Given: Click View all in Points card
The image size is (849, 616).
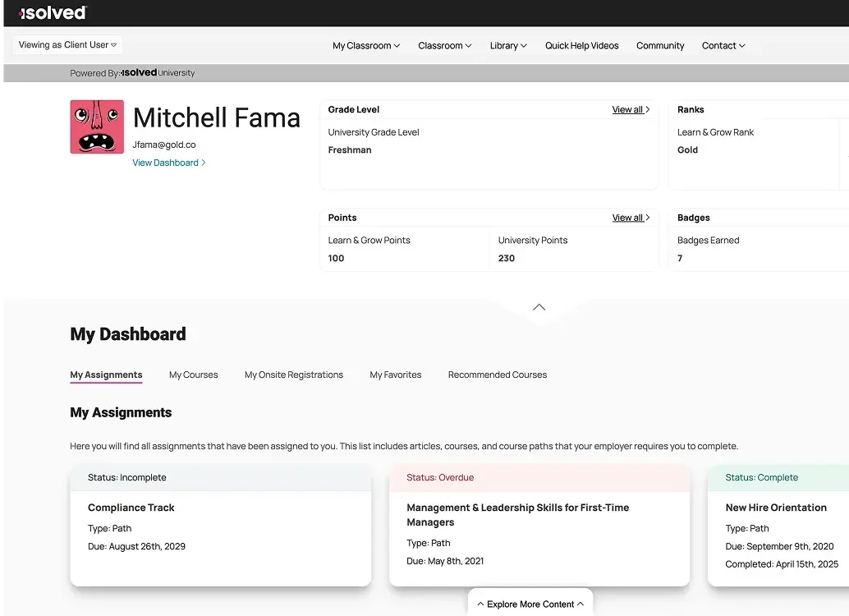Looking at the screenshot, I should (x=631, y=218).
